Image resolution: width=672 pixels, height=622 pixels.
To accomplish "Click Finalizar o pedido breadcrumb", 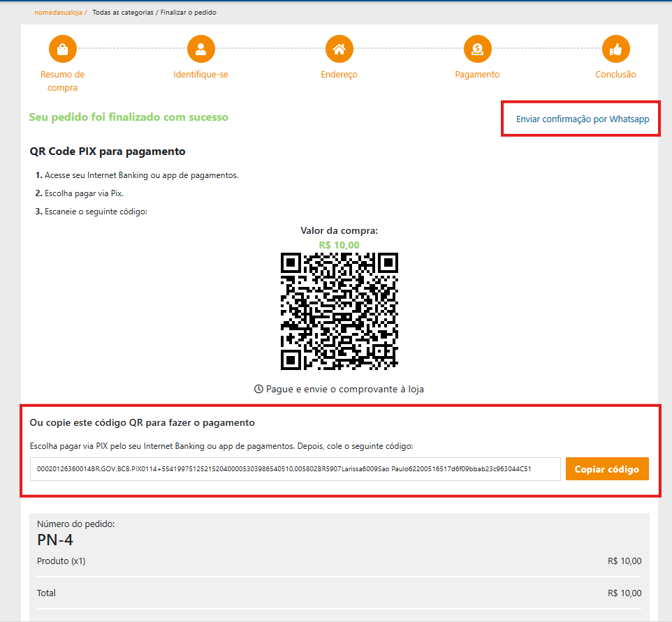I will pyautogui.click(x=188, y=13).
